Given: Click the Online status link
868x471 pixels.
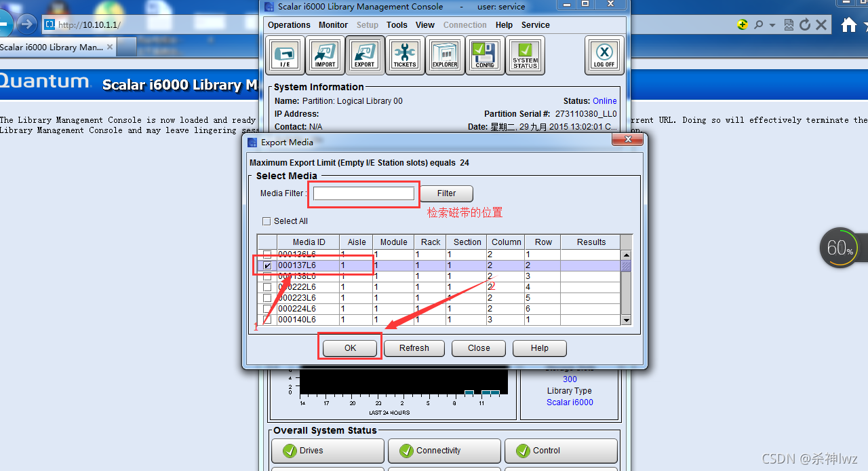Looking at the screenshot, I should [605, 101].
